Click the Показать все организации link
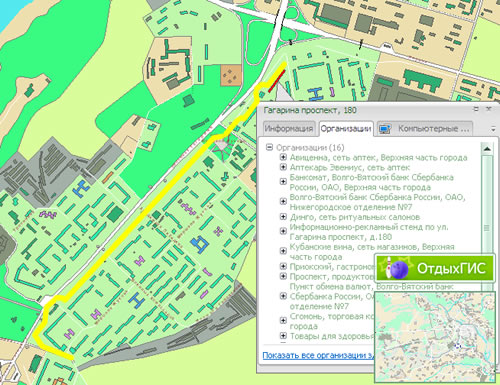The width and height of the screenshot is (500, 385). (x=318, y=356)
